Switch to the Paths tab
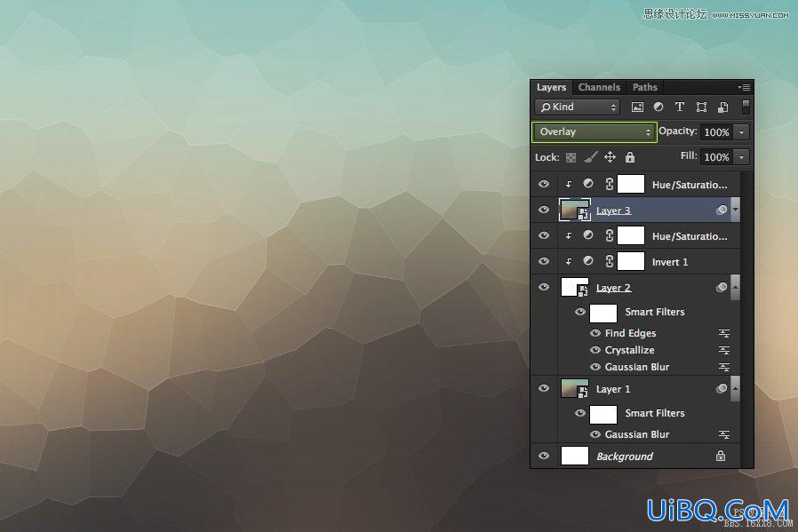798x532 pixels. (x=645, y=87)
